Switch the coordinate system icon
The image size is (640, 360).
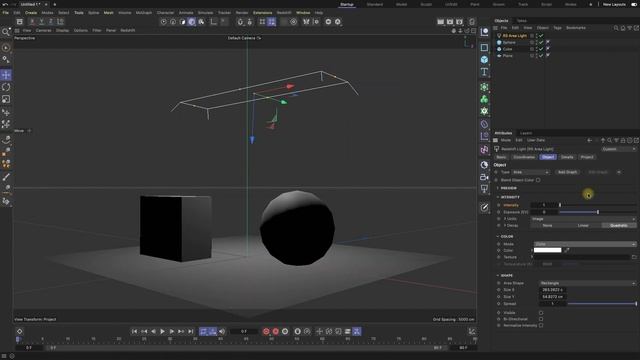pyautogui.click(x=60, y=22)
